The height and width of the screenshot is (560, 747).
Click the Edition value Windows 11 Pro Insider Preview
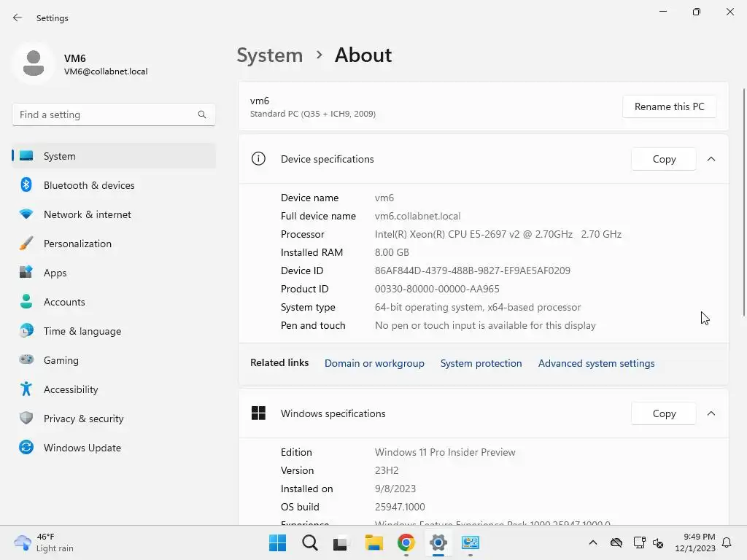click(x=445, y=452)
